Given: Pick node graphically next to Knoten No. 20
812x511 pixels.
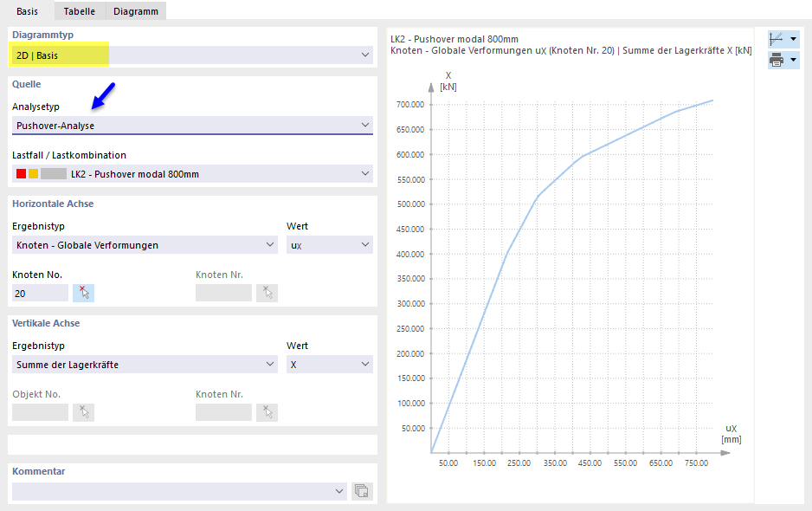Looking at the screenshot, I should pos(83,293).
